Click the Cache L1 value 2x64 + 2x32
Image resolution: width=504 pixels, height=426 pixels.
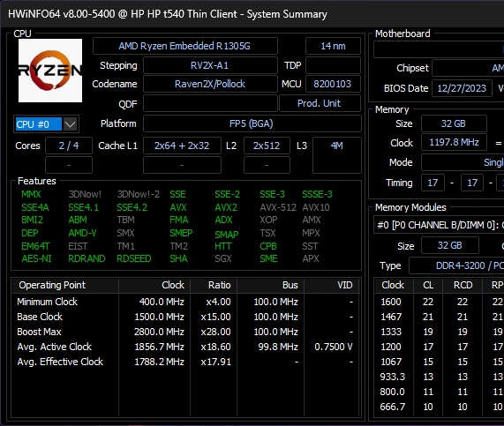click(182, 146)
